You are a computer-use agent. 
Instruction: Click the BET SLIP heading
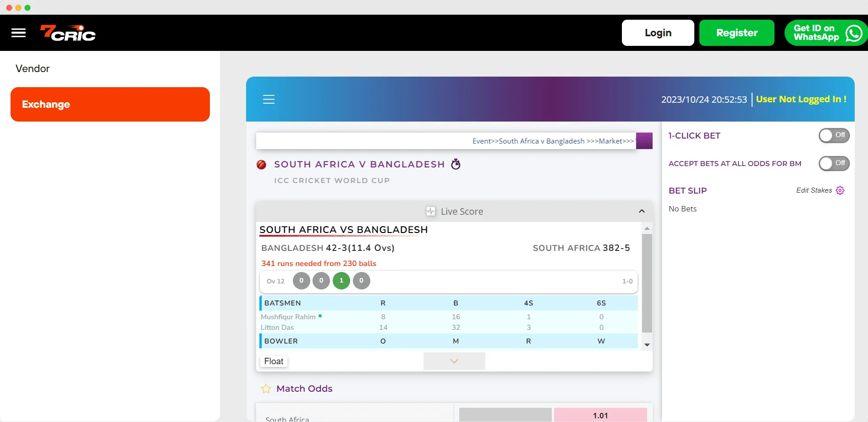(x=687, y=190)
